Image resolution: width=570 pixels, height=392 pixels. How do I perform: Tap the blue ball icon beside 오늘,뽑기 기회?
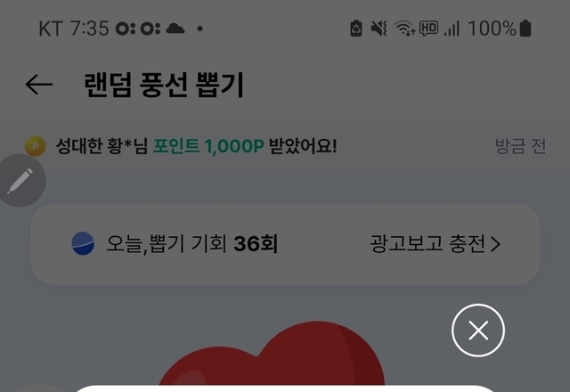[83, 243]
